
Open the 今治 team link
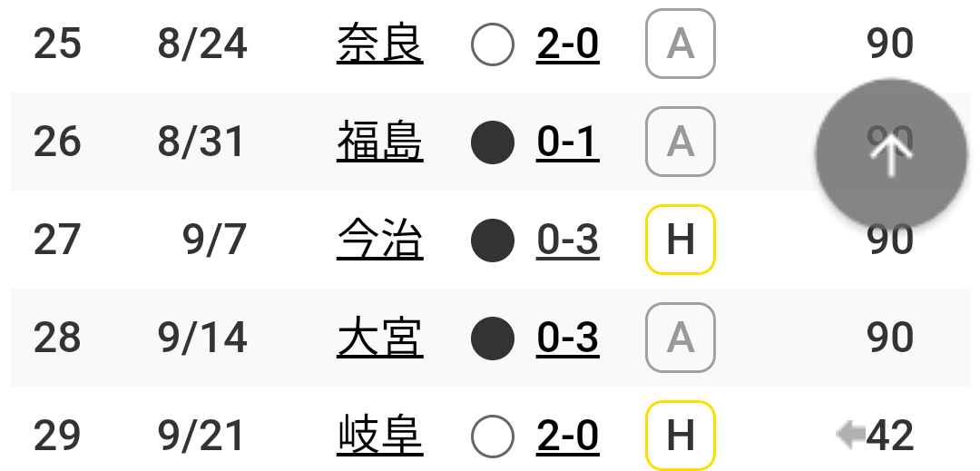tap(380, 240)
